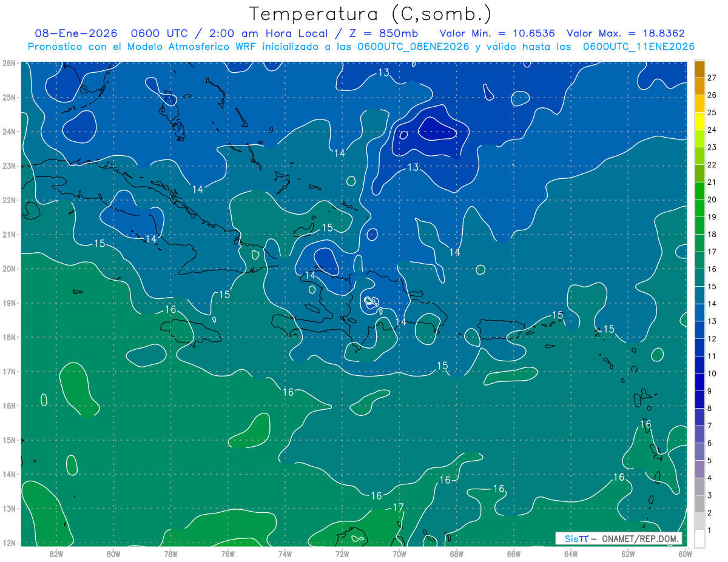Pick the green legend swatch labeled 20

[x=699, y=191]
